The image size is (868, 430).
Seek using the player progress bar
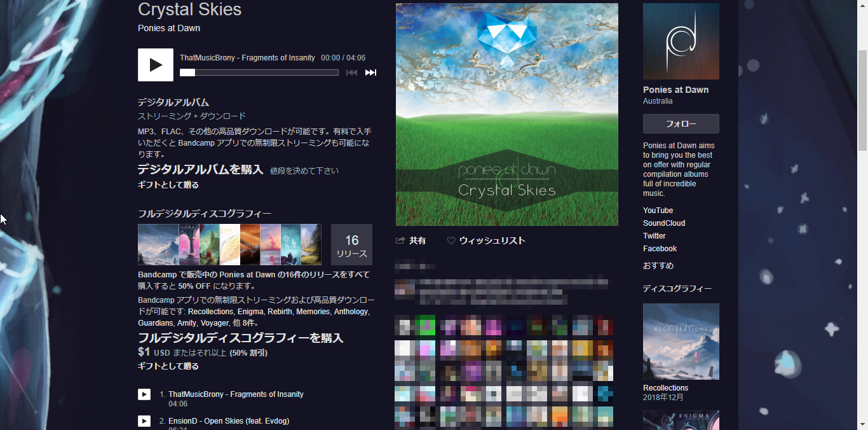pyautogui.click(x=259, y=73)
